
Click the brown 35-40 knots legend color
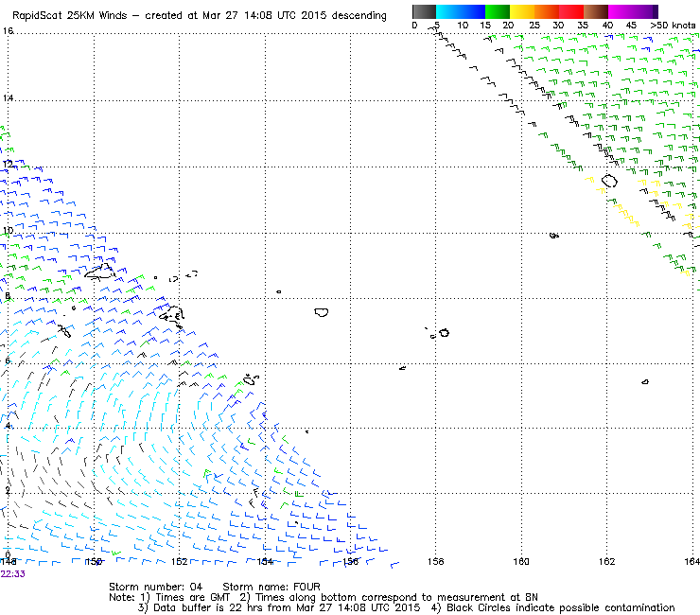pos(596,11)
